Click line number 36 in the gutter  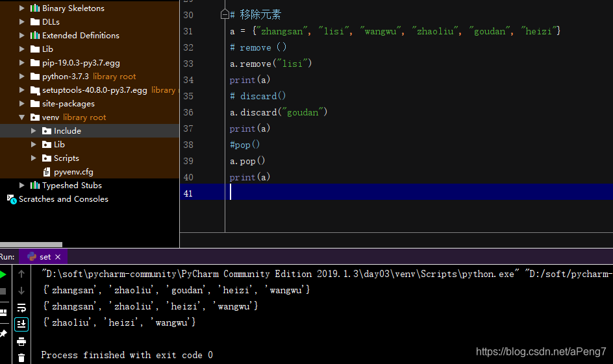pos(188,112)
